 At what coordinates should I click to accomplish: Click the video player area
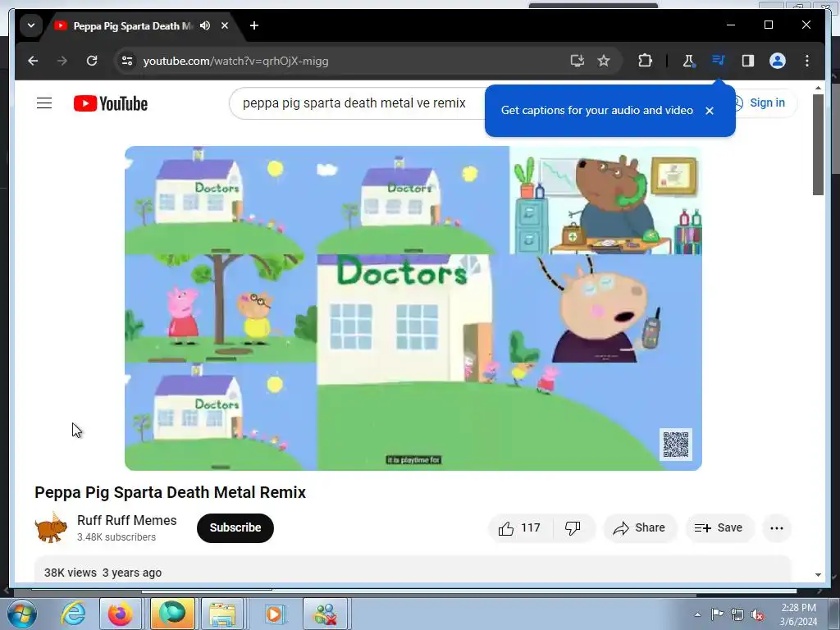pos(413,308)
